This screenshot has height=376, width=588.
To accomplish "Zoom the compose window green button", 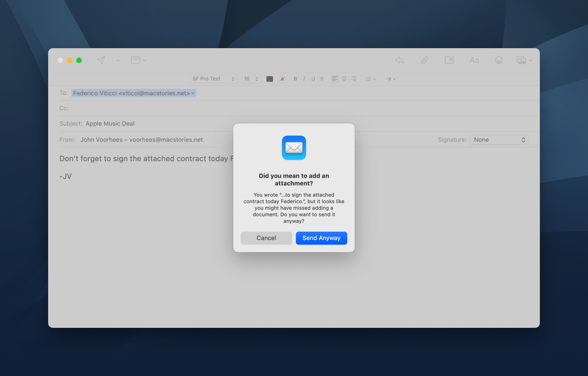I will [x=79, y=60].
